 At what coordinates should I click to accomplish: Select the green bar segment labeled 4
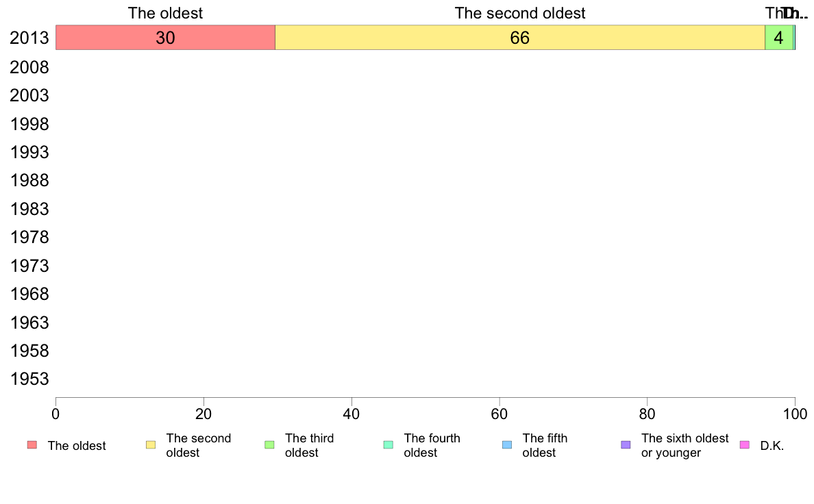click(778, 38)
